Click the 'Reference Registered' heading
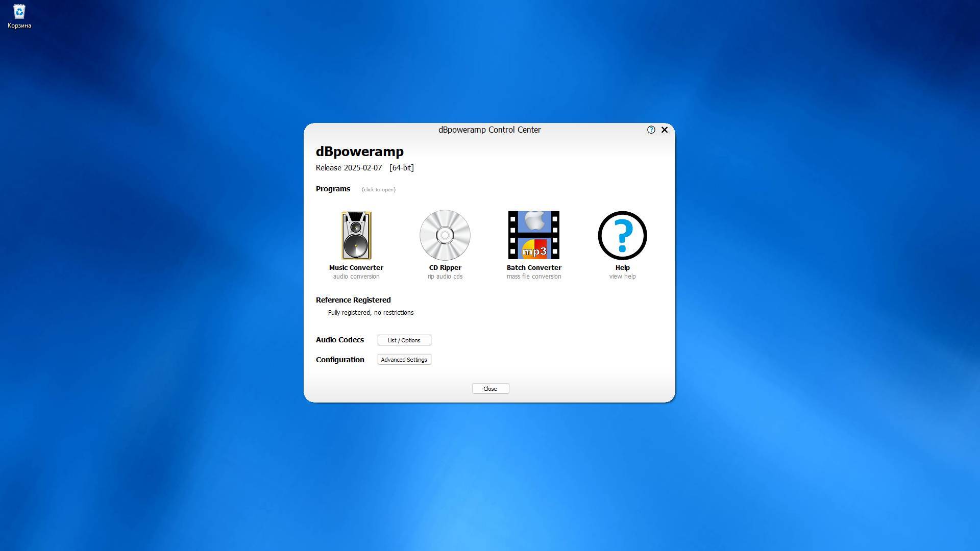 pos(353,300)
